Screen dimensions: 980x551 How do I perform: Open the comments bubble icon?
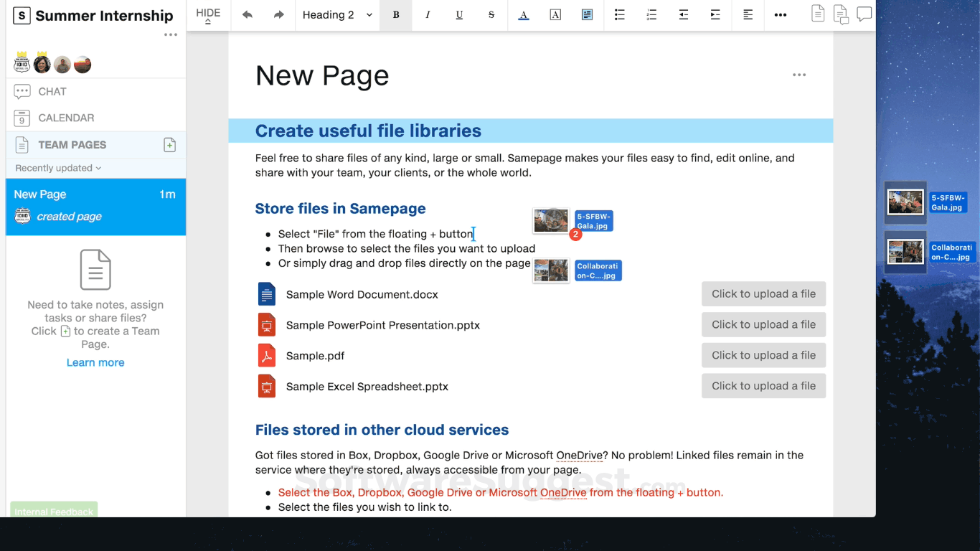click(864, 14)
